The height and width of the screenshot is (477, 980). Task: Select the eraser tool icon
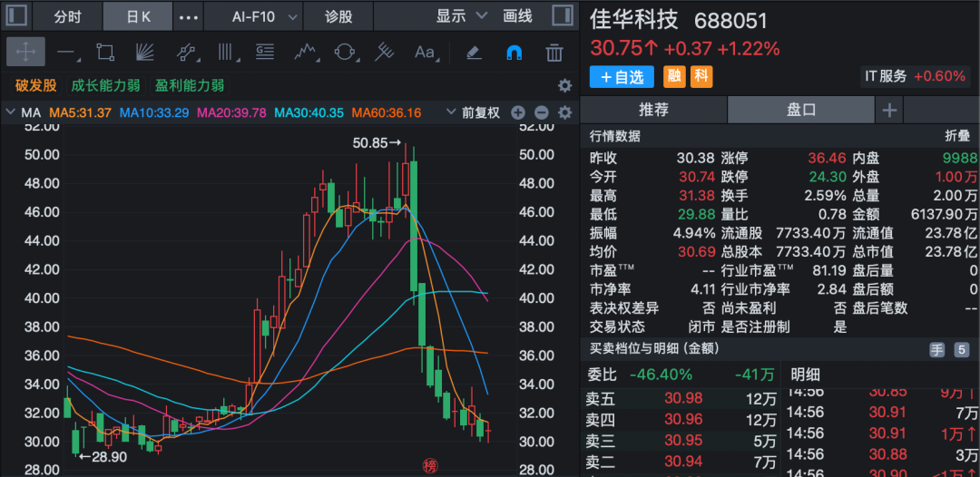pyautogui.click(x=475, y=53)
